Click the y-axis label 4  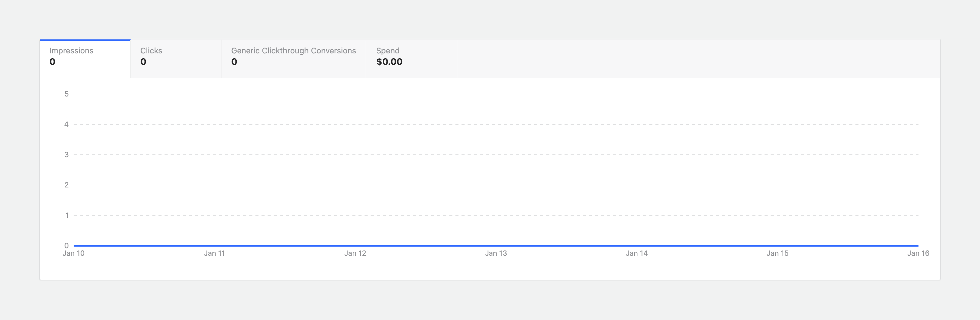click(x=67, y=124)
